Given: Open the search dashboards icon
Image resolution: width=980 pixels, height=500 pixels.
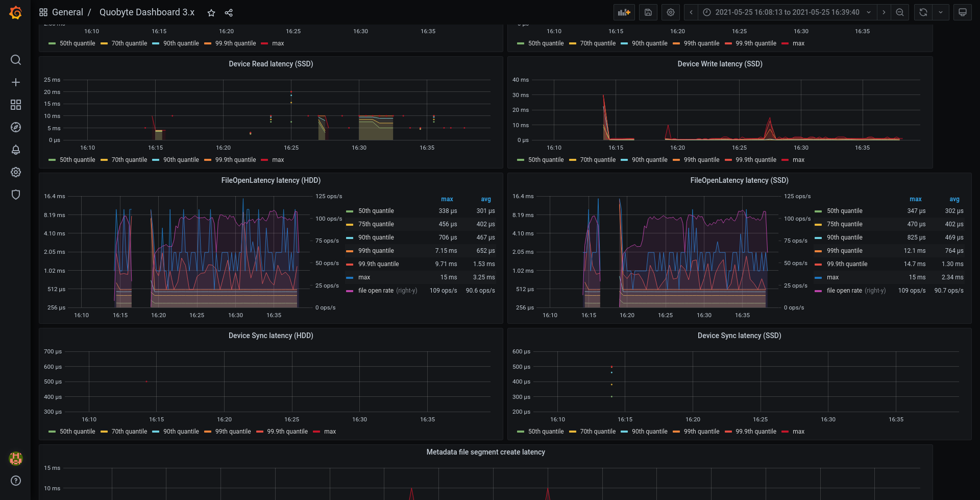Looking at the screenshot, I should click(16, 60).
